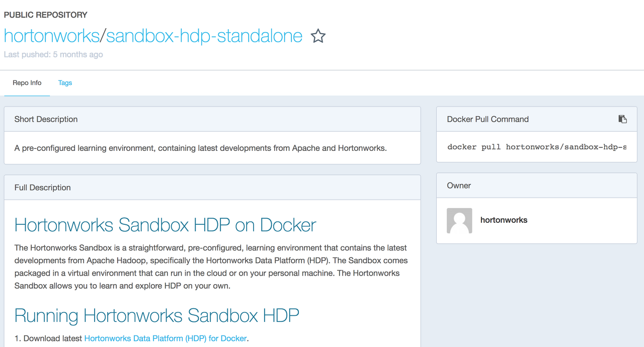644x347 pixels.
Task: Open Hortonworks Data Platform (HDP) for Docker link
Action: click(166, 338)
